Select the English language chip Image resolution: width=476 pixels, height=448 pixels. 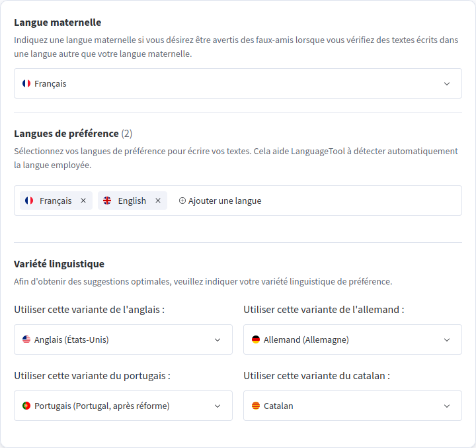click(x=132, y=201)
